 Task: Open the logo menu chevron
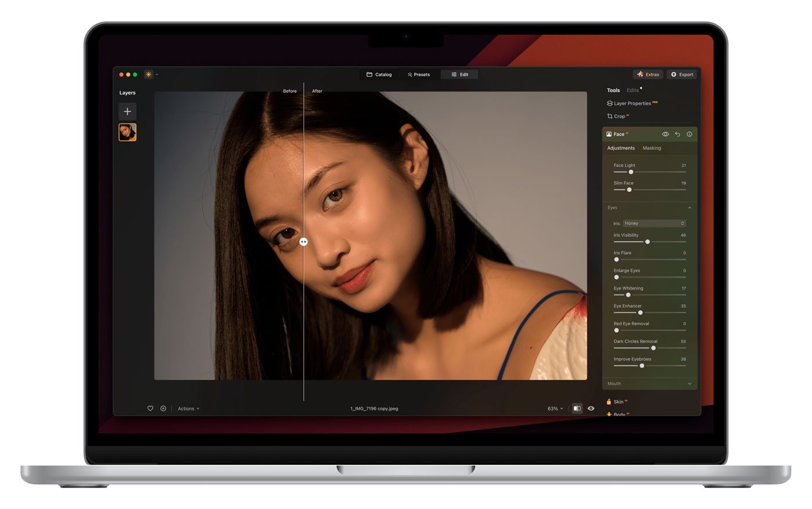(x=157, y=74)
